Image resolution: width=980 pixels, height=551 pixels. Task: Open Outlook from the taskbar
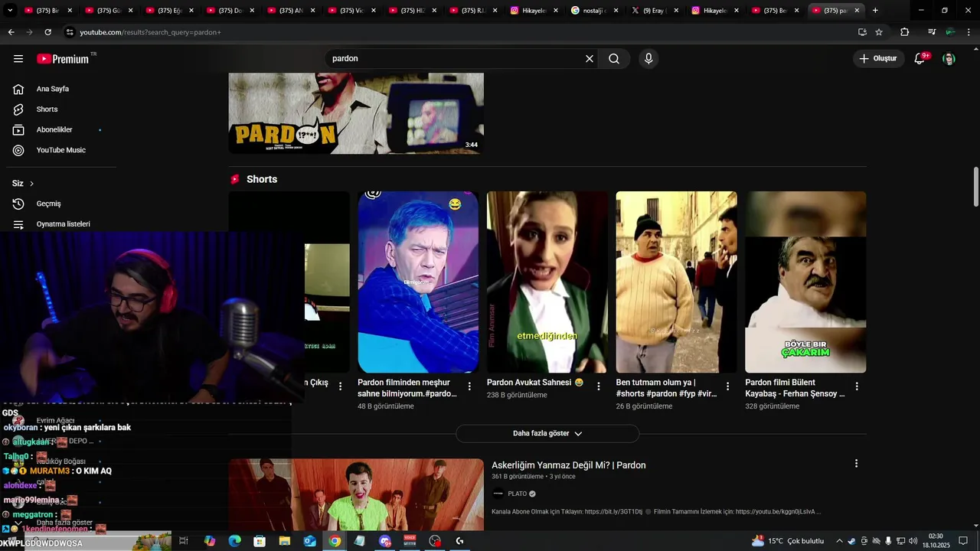point(309,541)
